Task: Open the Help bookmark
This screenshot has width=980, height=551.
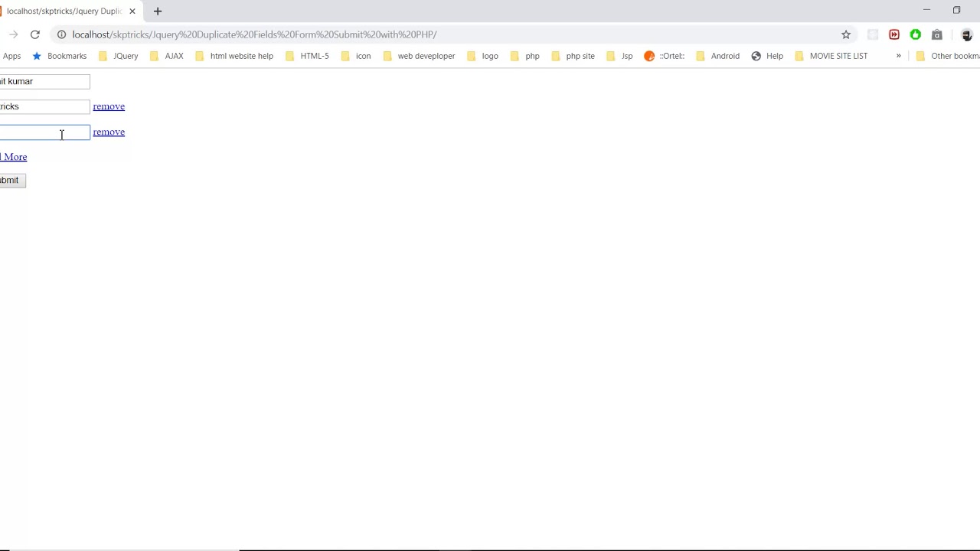Action: tap(767, 56)
